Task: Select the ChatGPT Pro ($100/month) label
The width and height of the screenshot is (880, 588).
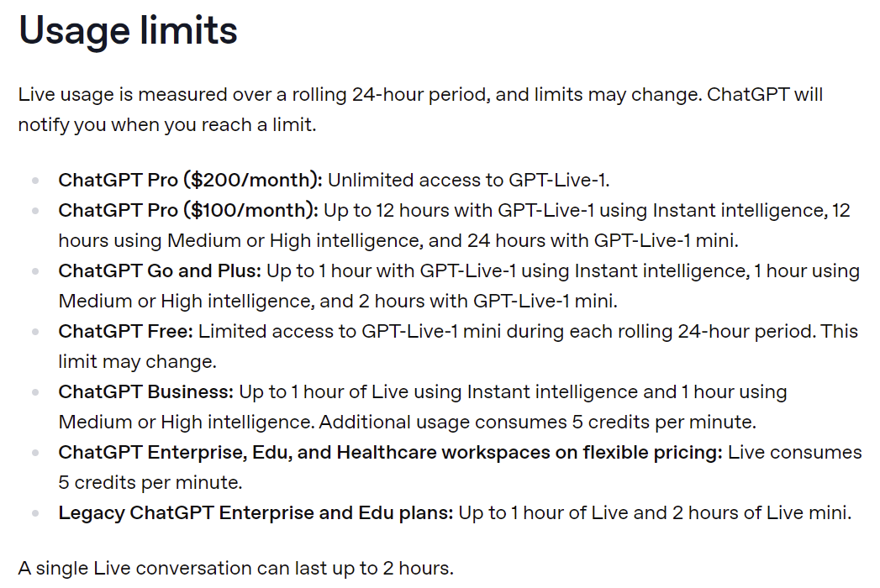Action: tap(188, 210)
